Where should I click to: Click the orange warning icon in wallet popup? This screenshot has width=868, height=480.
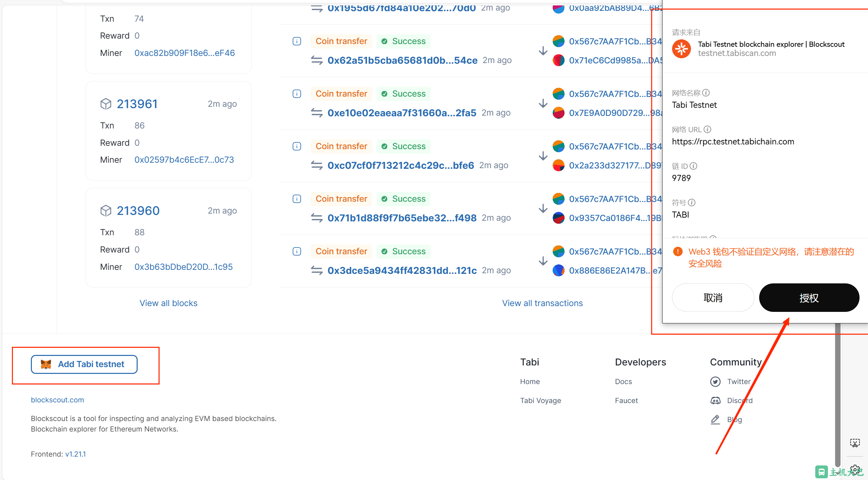click(x=678, y=252)
